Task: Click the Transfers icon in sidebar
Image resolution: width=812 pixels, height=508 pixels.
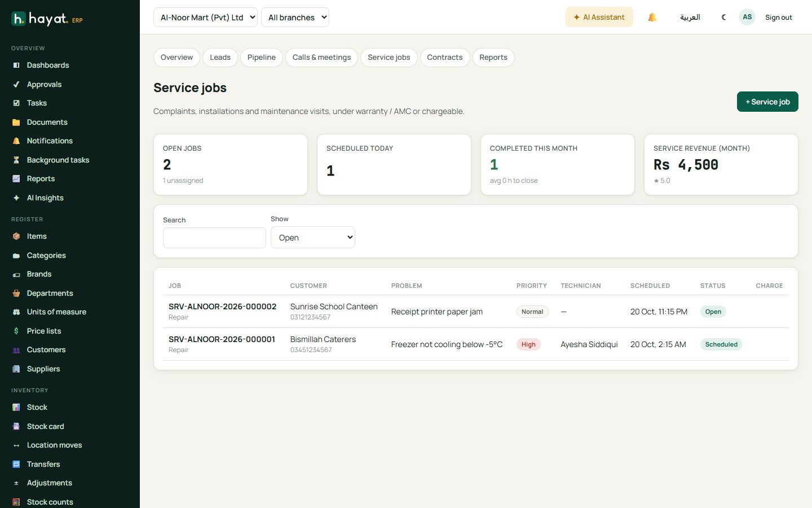Action: pyautogui.click(x=16, y=465)
